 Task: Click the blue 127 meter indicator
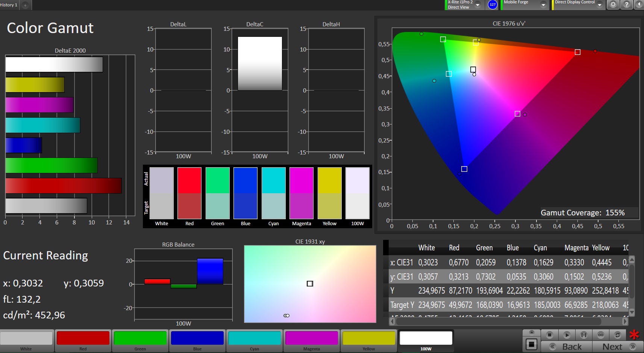492,5
